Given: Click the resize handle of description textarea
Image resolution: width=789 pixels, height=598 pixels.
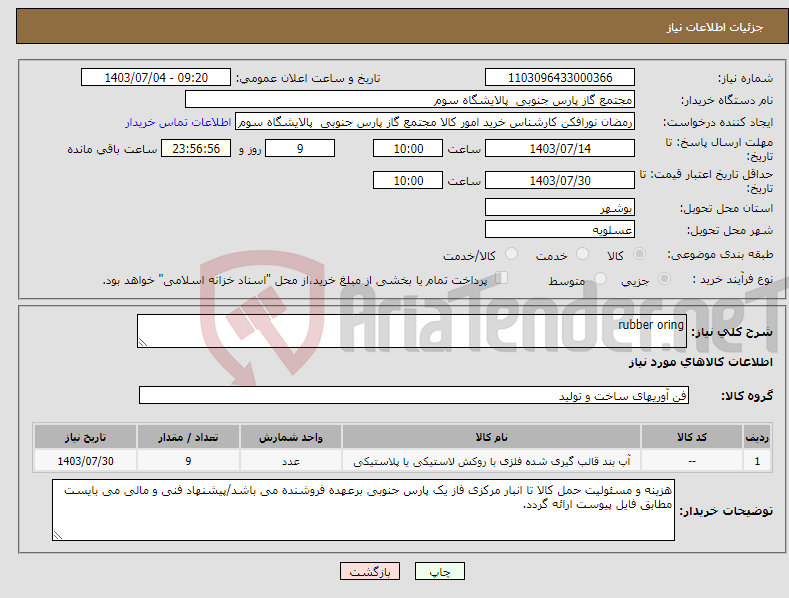Looking at the screenshot, I should pos(143,342).
